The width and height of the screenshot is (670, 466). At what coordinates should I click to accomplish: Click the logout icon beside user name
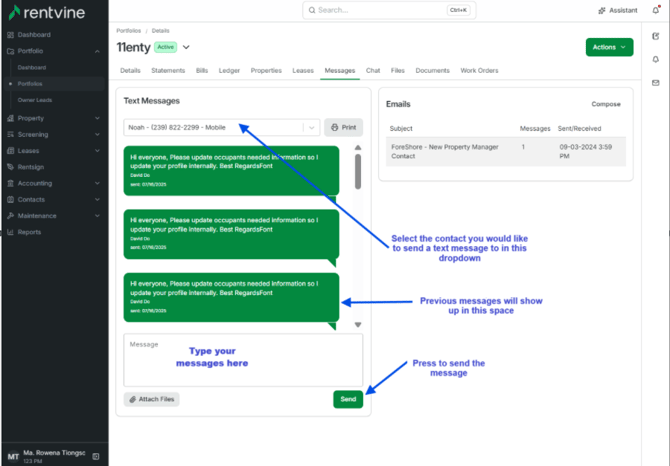click(x=96, y=456)
